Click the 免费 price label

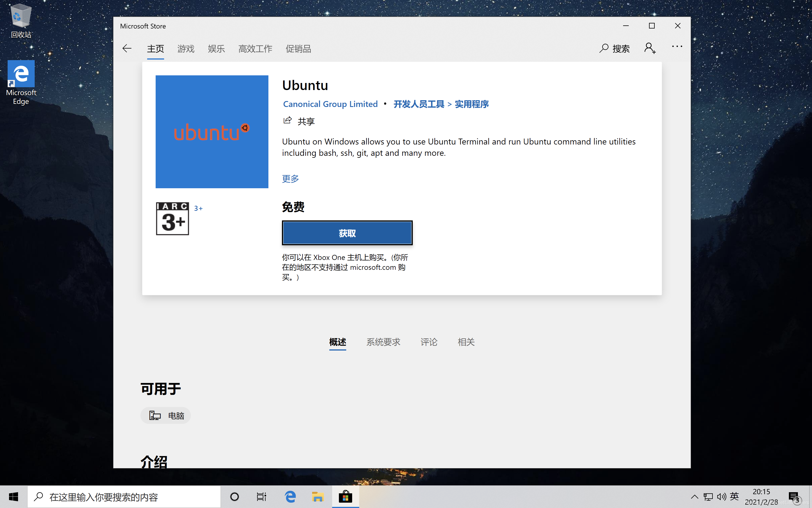coord(293,207)
